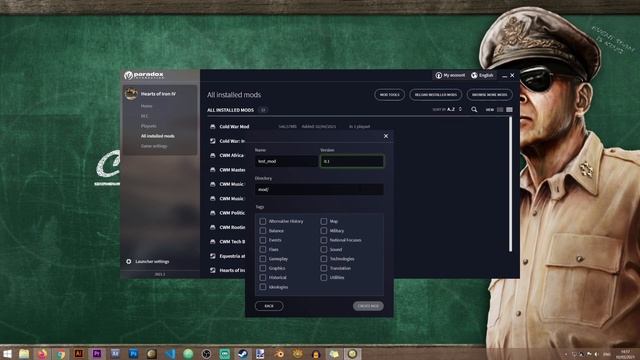Open Adobe After Effects from the taskbar
Screen dimensions: 640x360
point(115,354)
